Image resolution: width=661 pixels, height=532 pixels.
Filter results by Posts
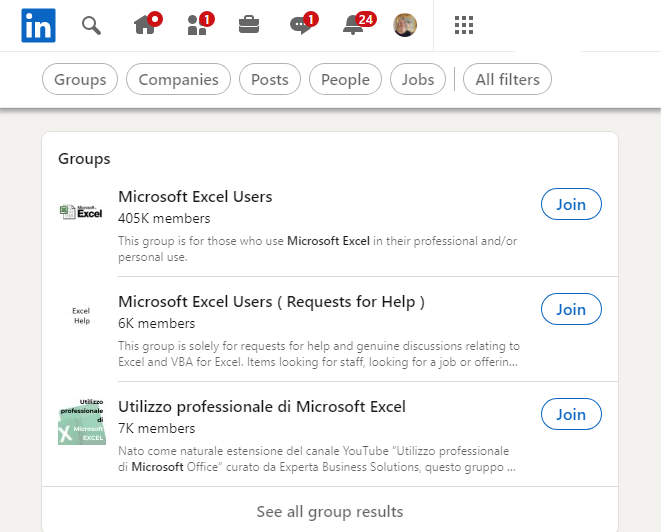[x=270, y=79]
